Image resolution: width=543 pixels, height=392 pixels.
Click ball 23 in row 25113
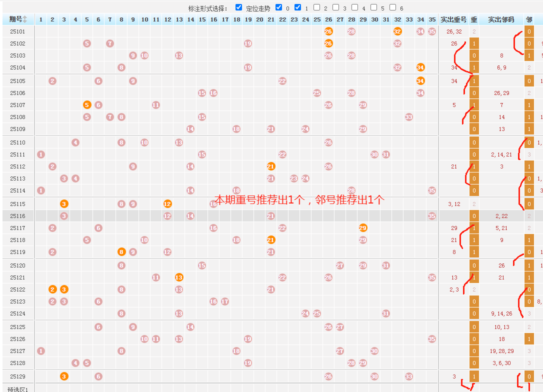coord(293,178)
